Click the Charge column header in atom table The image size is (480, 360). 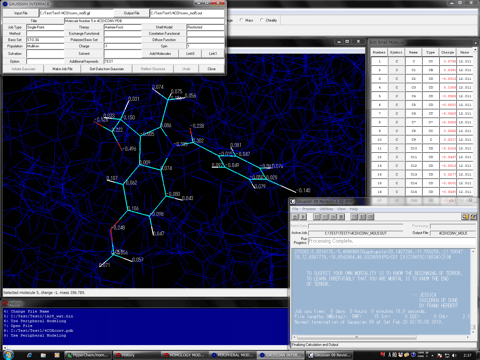(x=448, y=52)
